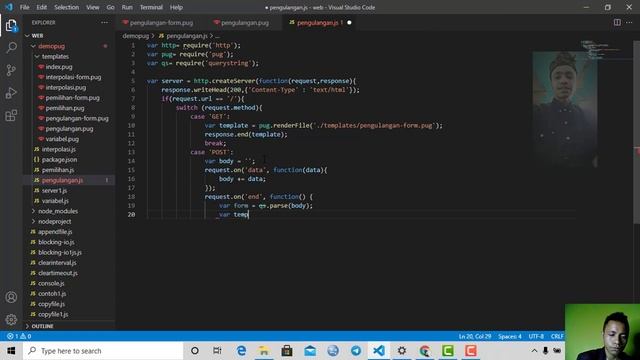
Task: Open Telegram from taskbar
Action: tap(356, 351)
